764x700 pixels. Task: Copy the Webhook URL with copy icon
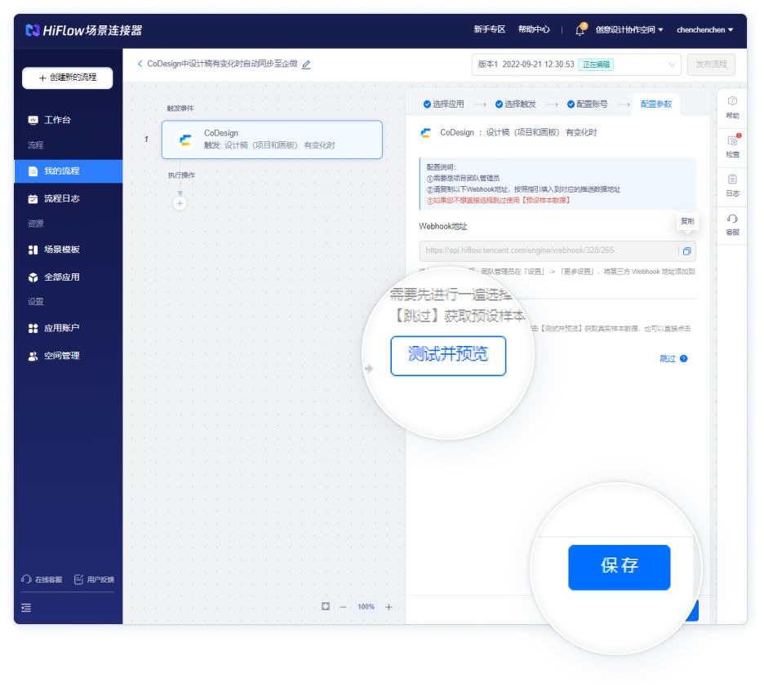pos(686,250)
